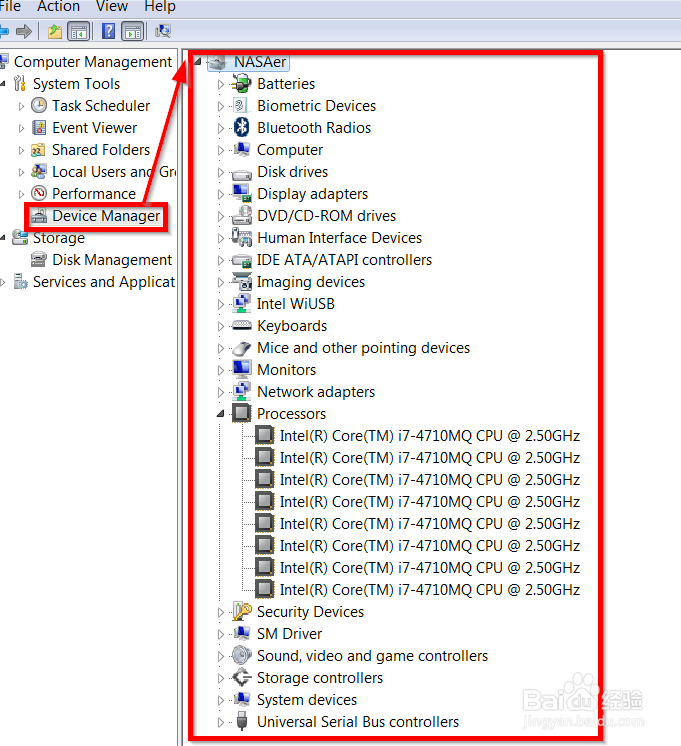681x746 pixels.
Task: Click the Universal Serial Bus controllers icon
Action: [x=242, y=721]
